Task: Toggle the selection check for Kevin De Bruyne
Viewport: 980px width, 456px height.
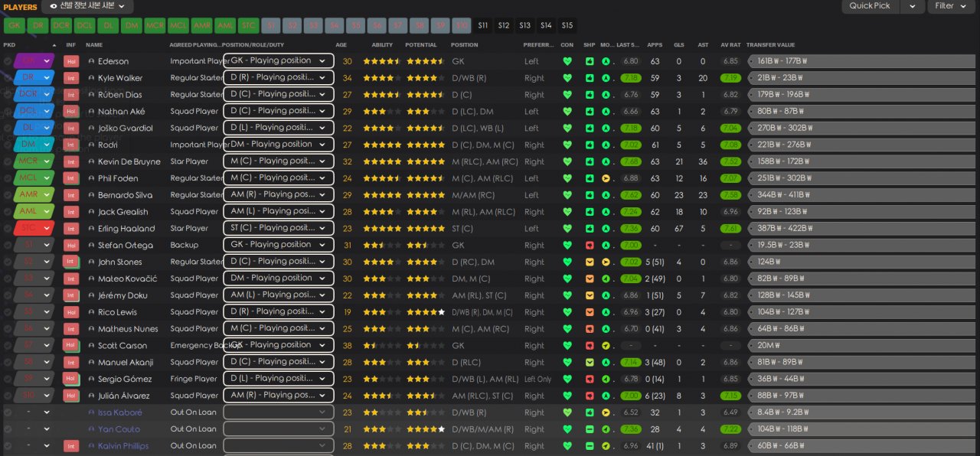Action: pyautogui.click(x=8, y=162)
